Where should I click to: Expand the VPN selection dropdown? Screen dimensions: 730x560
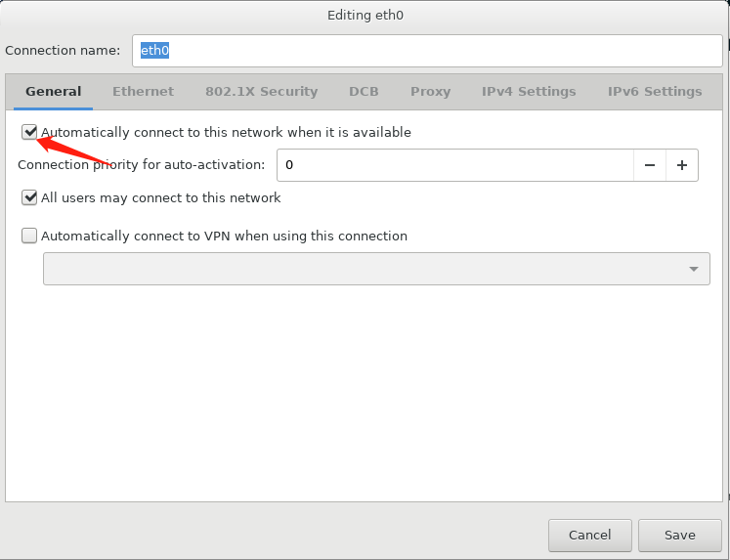(376, 269)
